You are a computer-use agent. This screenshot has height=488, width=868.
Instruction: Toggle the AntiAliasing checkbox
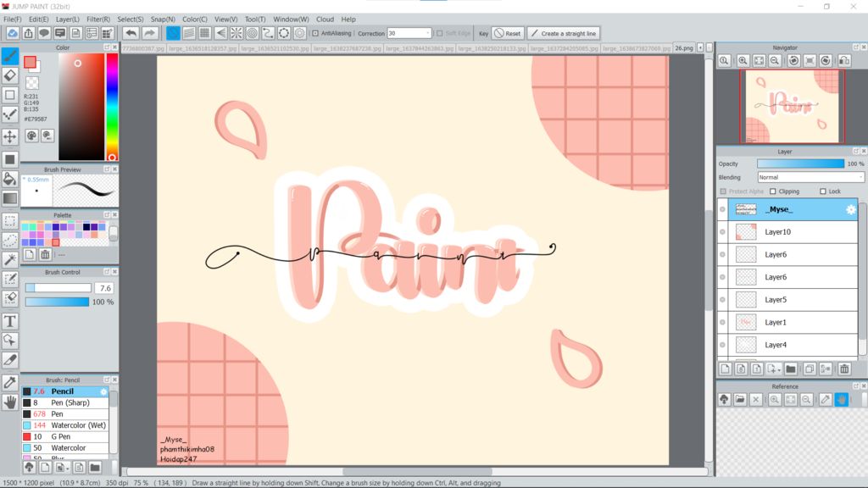pos(315,33)
